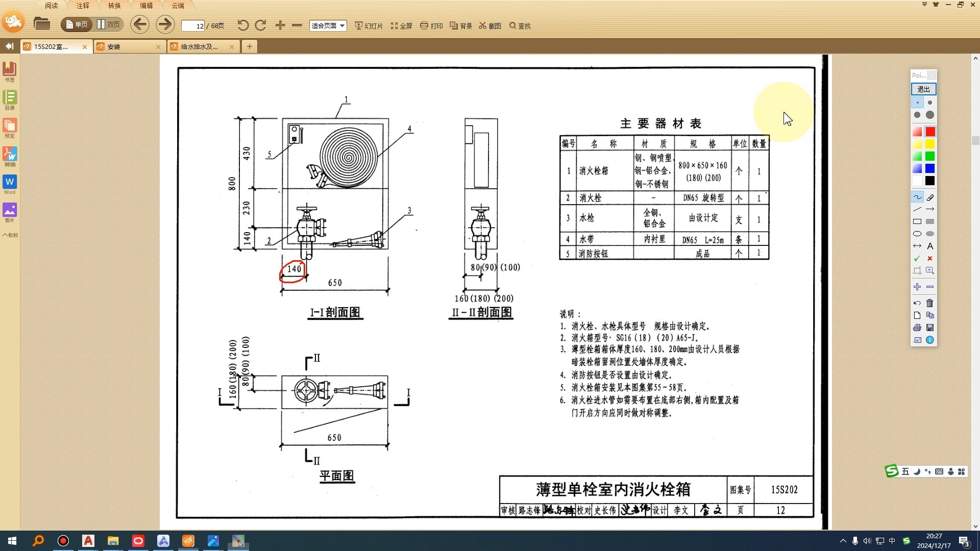Select the text tool marked with letter A
The image size is (980, 551).
coord(930,246)
